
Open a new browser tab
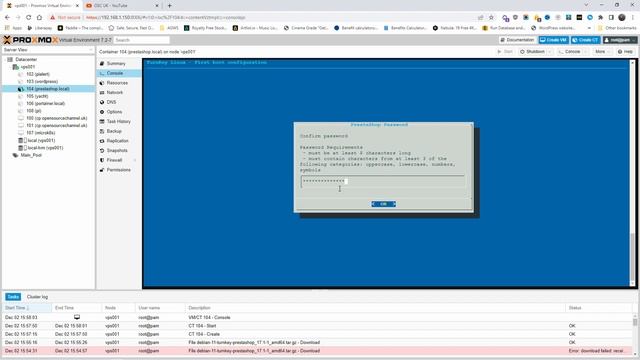click(169, 6)
